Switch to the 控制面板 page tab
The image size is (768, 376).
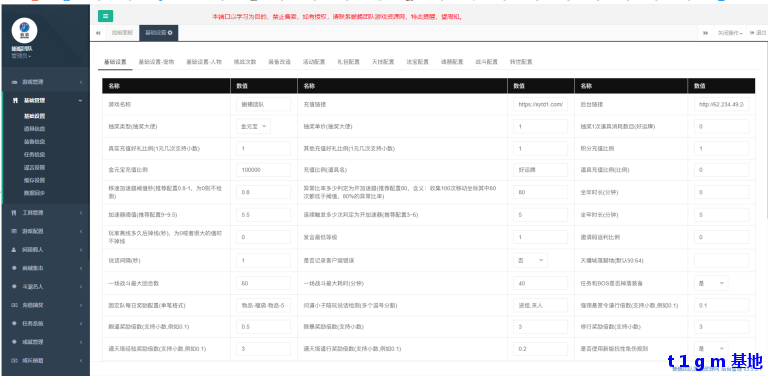pyautogui.click(x=122, y=33)
